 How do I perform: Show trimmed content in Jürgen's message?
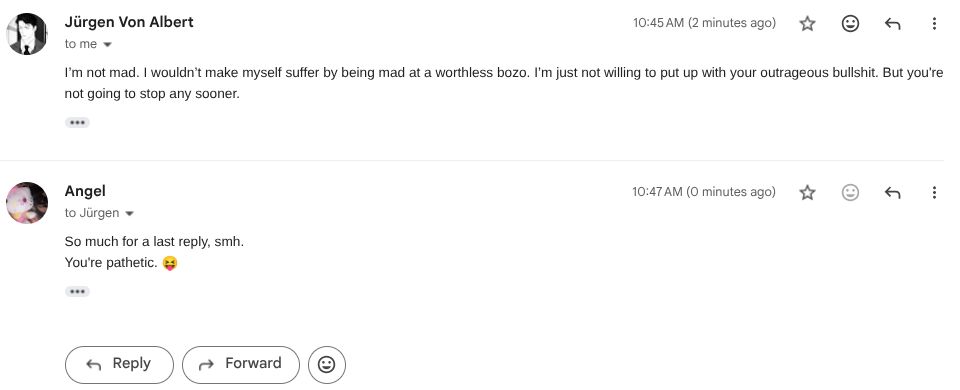pyautogui.click(x=77, y=122)
